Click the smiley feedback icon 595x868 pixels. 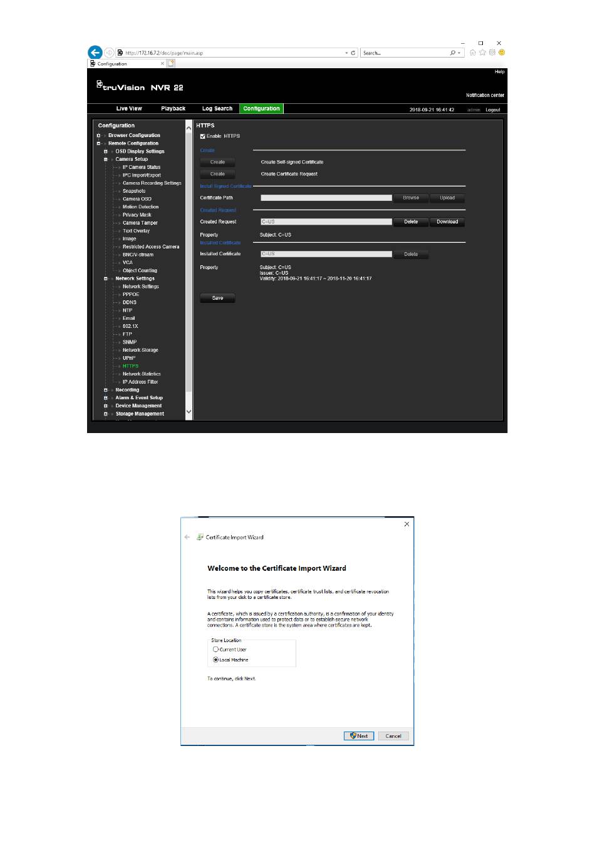(502, 53)
